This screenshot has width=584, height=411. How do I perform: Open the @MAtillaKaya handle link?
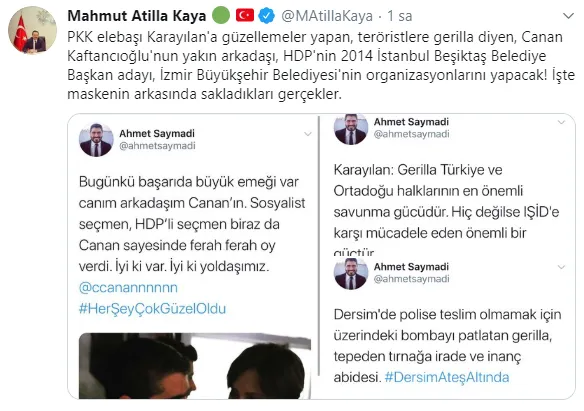point(327,16)
